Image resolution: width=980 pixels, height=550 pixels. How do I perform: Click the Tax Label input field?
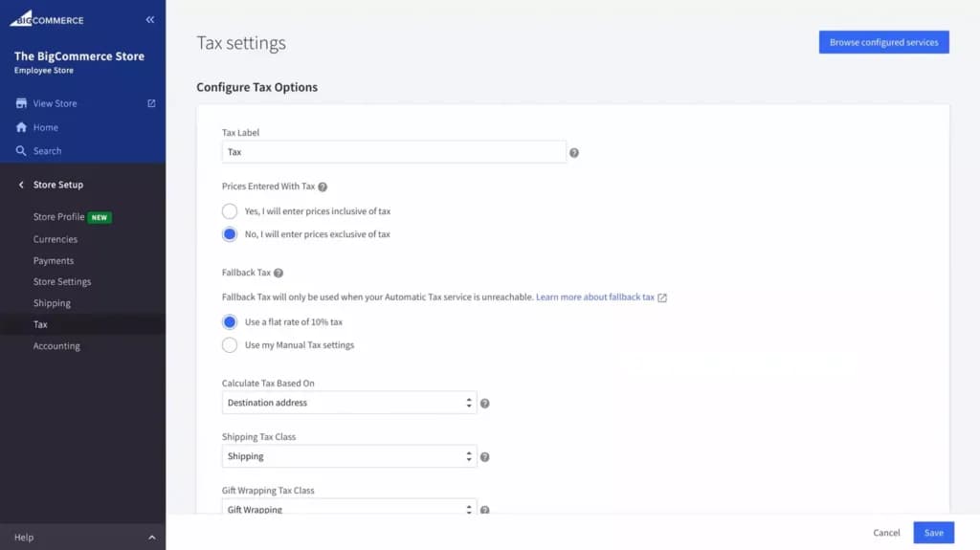[393, 152]
